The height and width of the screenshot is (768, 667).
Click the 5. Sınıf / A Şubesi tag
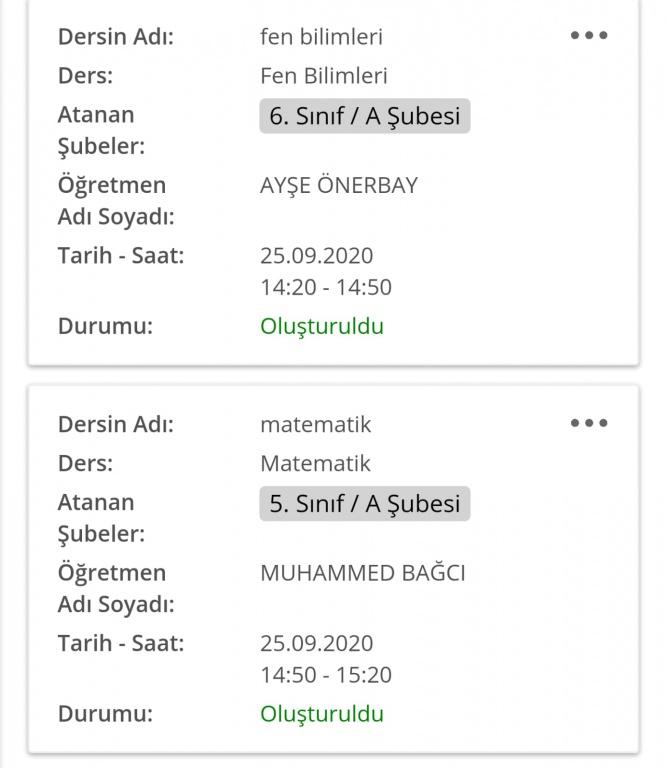[364, 503]
